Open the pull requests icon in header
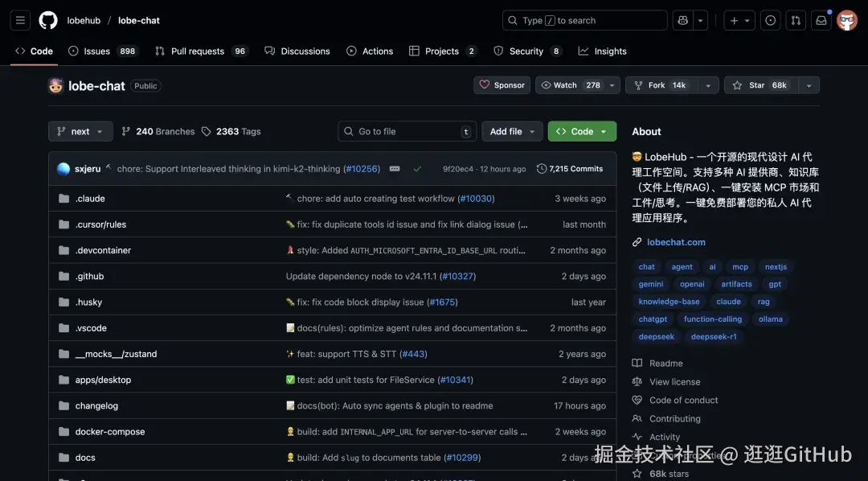868x481 pixels. [796, 20]
